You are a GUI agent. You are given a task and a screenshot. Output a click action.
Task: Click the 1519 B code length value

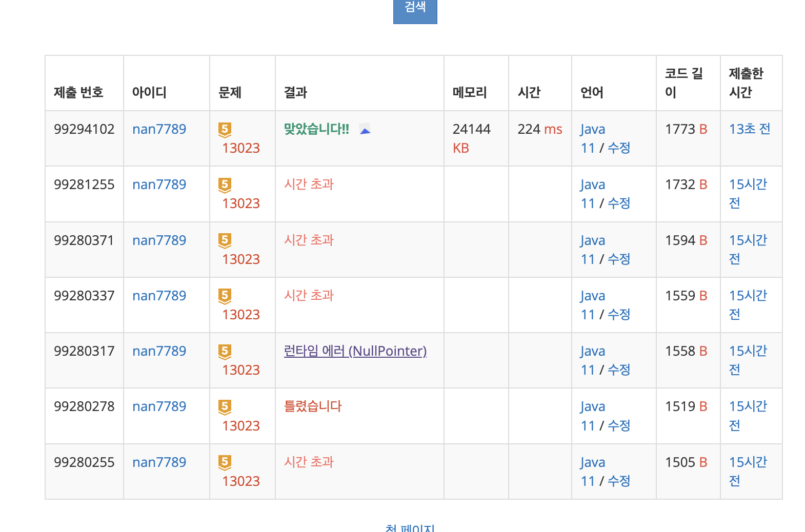pyautogui.click(x=686, y=406)
